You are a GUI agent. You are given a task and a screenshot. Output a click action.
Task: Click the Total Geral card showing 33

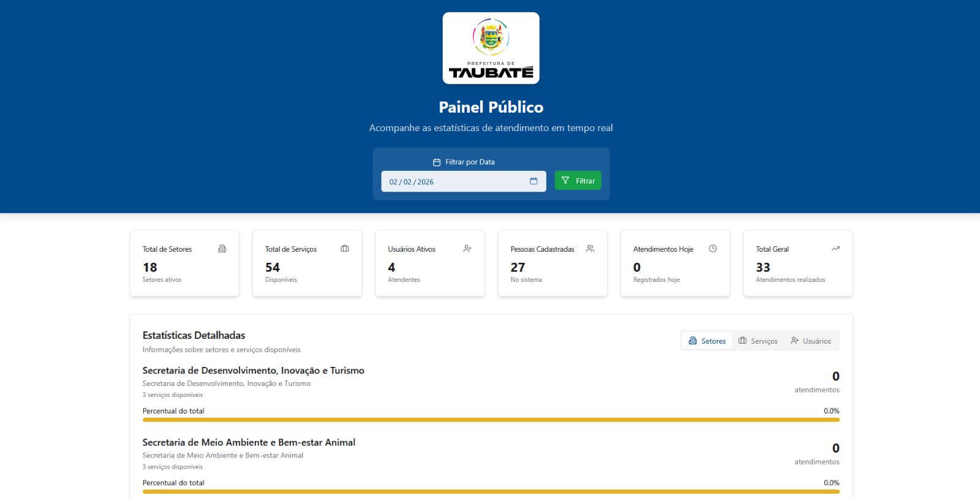797,264
